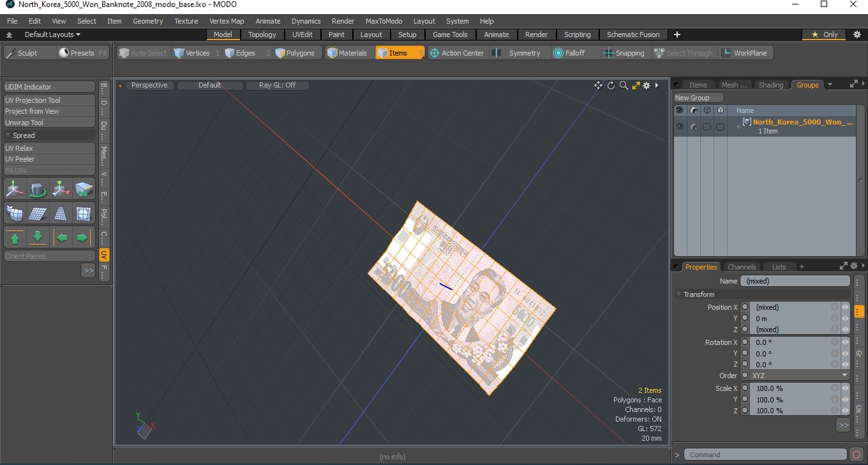This screenshot has width=868, height=465.
Task: Open the Default Layouts dropdown
Action: [x=52, y=34]
